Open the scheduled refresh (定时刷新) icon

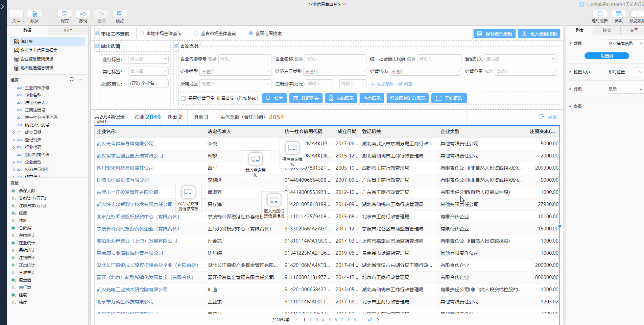tap(599, 14)
